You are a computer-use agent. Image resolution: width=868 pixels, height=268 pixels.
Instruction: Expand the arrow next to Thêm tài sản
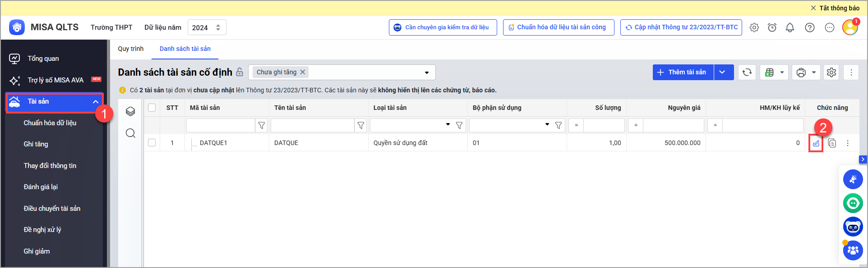(x=722, y=73)
